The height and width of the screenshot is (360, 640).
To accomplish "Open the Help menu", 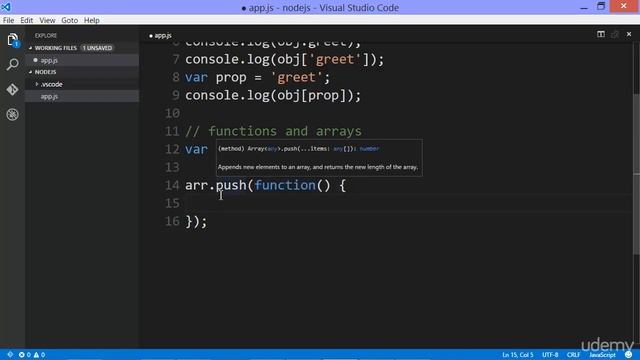I will point(91,20).
